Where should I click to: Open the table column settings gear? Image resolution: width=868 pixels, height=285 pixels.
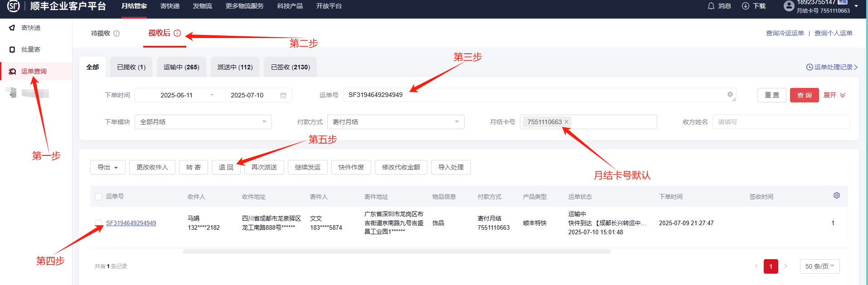pos(836,195)
